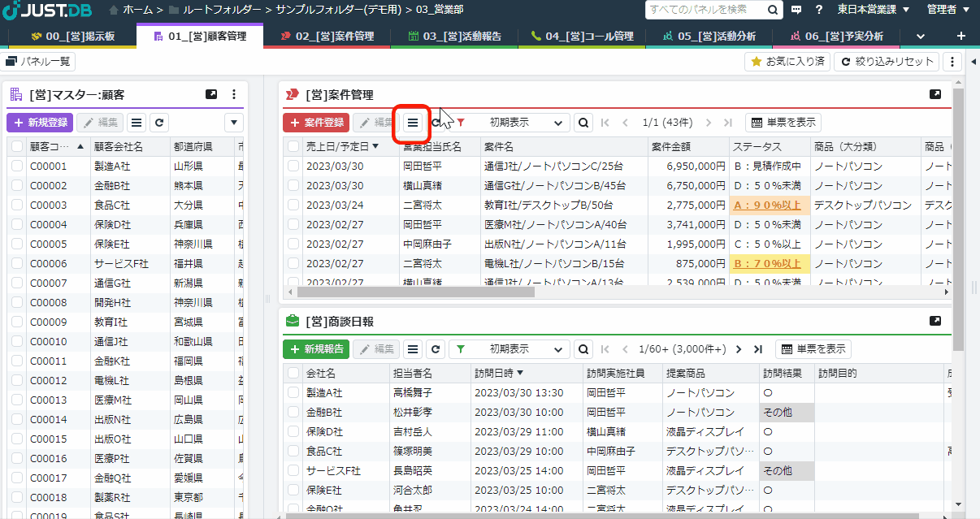The width and height of the screenshot is (980, 519).
Task: Open the three-dot menu beside 絞り込みリセット
Action: [952, 61]
